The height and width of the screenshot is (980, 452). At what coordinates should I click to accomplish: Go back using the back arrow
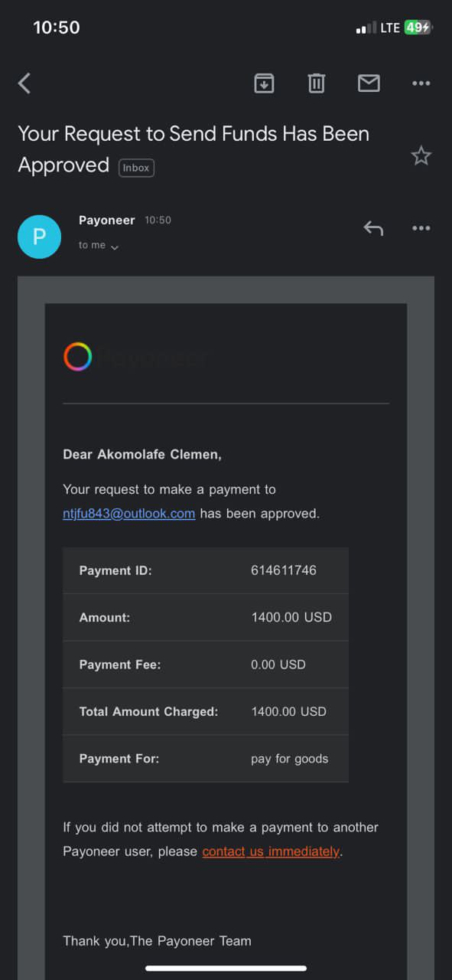[24, 83]
